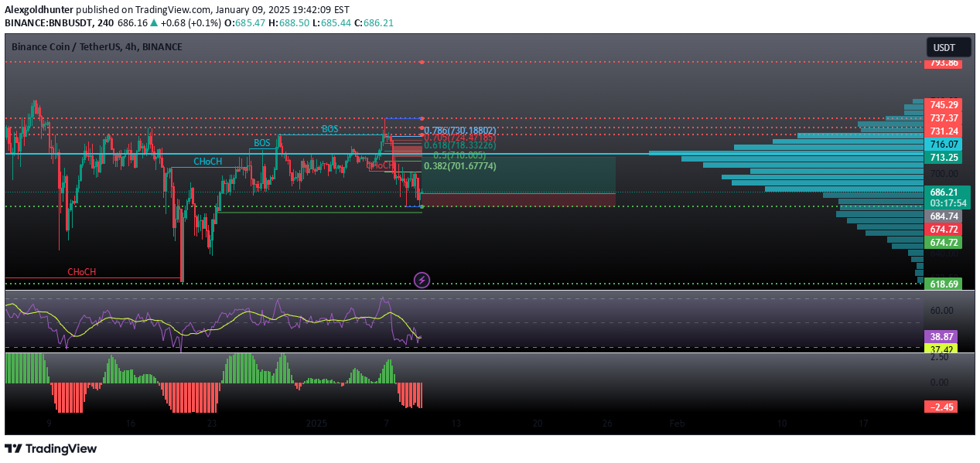Select the 618.69 green price label
The image size is (980, 463).
tap(944, 284)
